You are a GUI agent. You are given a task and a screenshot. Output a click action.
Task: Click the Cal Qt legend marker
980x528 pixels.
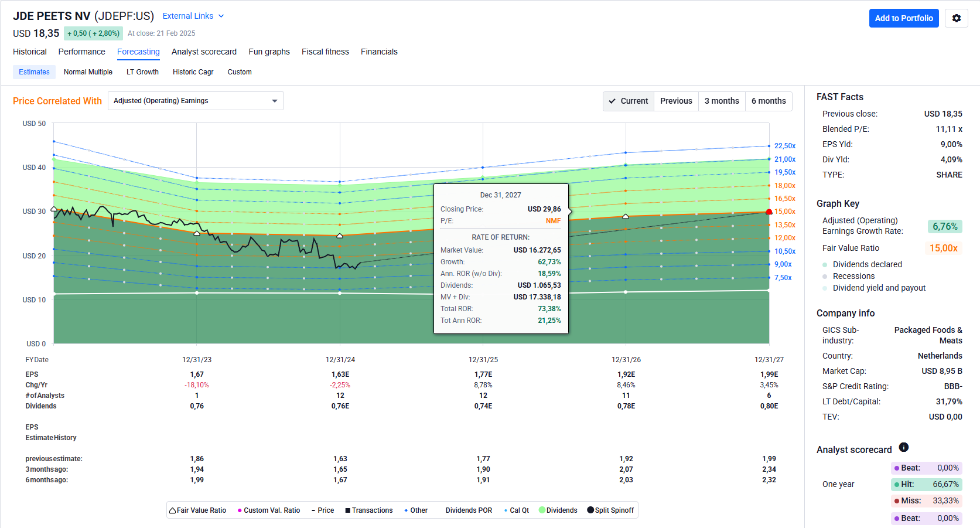[506, 510]
